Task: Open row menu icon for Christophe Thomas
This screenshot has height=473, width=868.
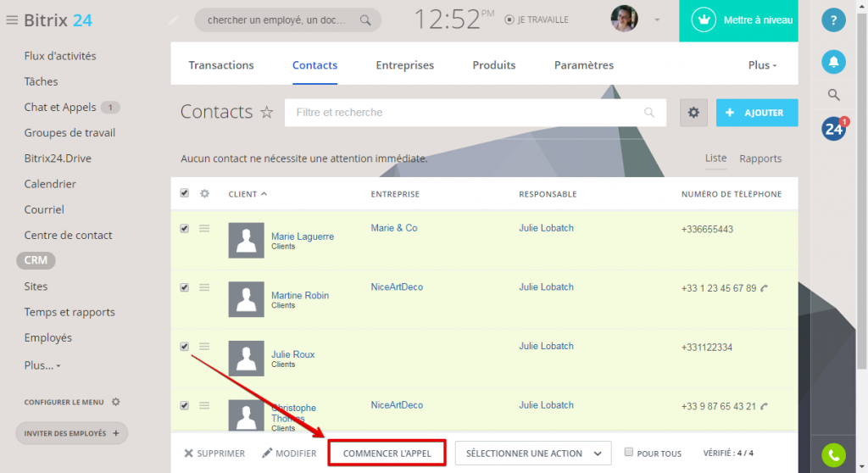Action: coord(204,405)
